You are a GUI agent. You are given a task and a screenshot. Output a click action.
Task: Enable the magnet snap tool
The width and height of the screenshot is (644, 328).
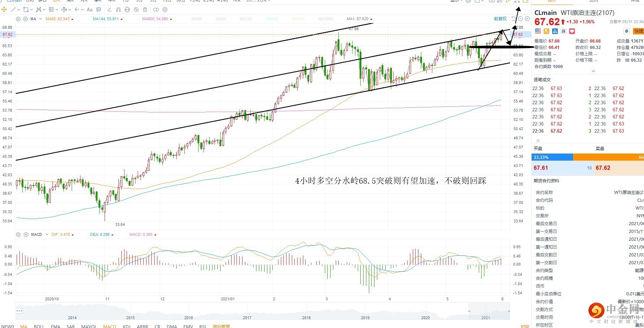pos(118,10)
